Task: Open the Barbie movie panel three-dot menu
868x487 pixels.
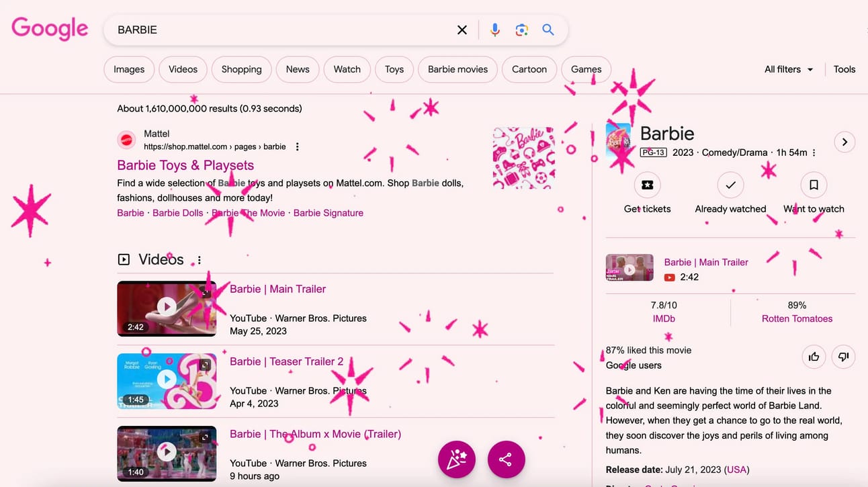Action: pos(814,152)
